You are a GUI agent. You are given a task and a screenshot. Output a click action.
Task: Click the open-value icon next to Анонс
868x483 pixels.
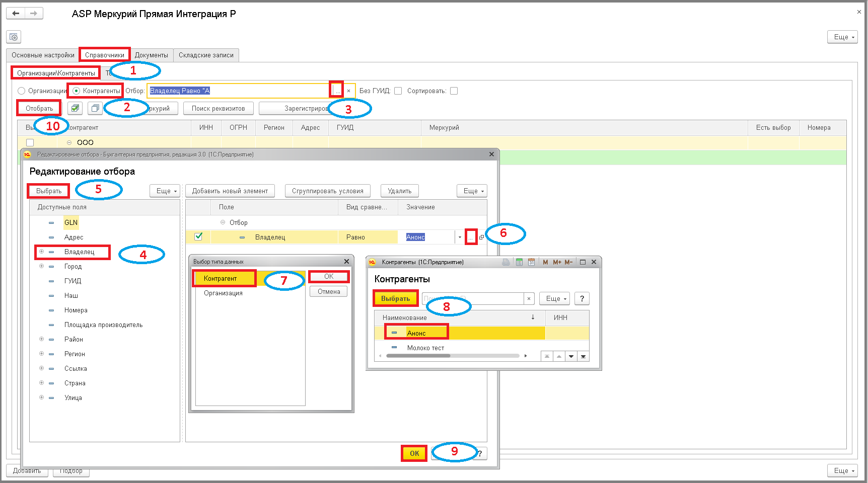(x=482, y=237)
